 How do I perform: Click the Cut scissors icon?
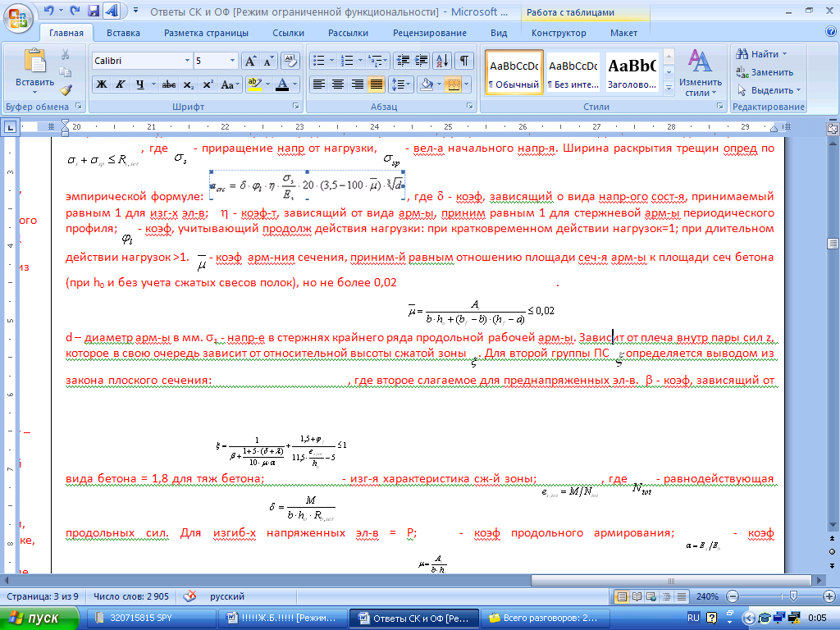[66, 55]
